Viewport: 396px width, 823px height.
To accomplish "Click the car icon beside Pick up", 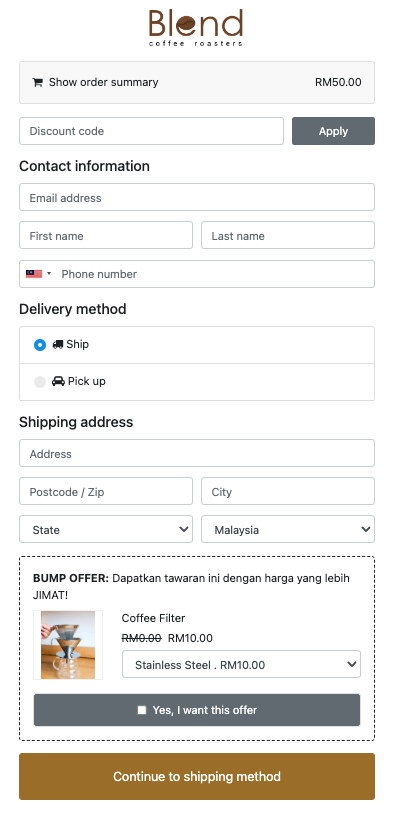I will coord(58,382).
